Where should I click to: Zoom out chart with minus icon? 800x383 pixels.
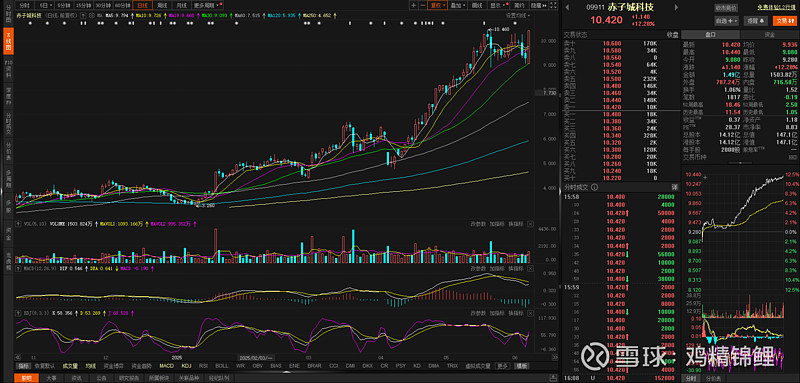422,5
